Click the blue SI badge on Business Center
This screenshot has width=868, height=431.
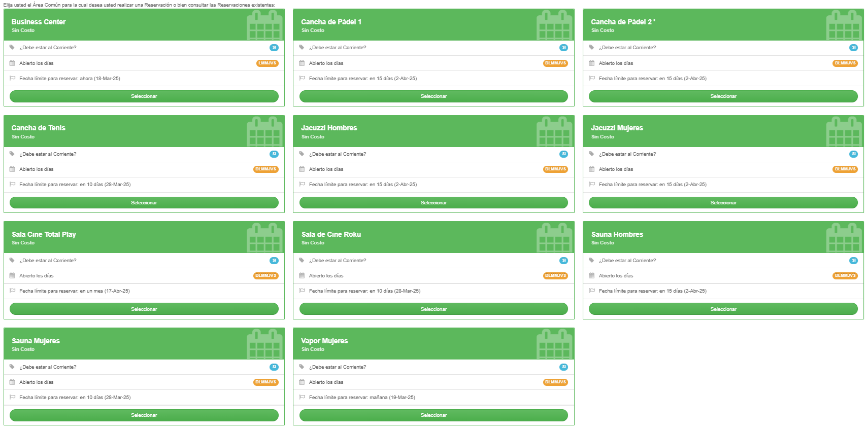(x=274, y=48)
